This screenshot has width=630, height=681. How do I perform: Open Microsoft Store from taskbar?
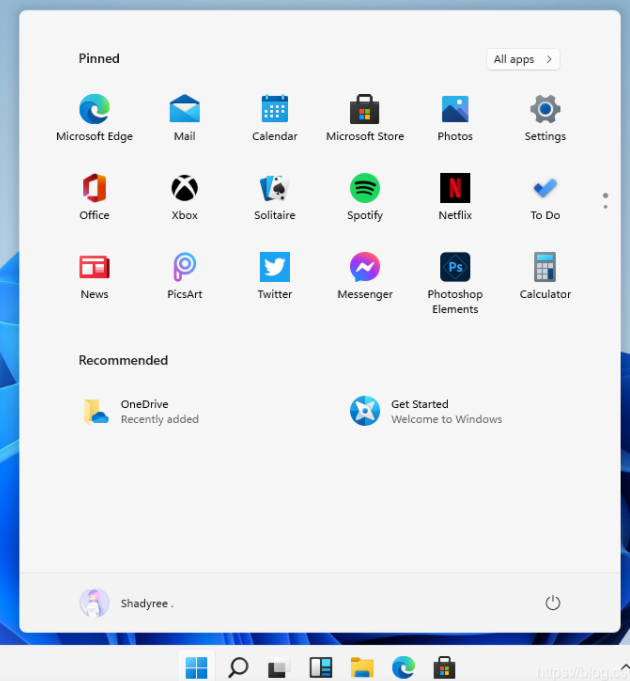445,667
